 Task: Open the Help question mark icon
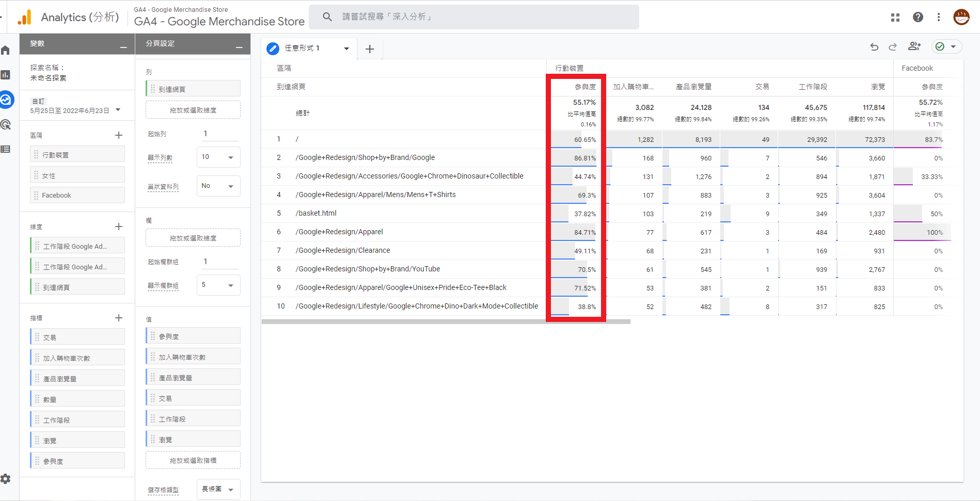pyautogui.click(x=918, y=17)
